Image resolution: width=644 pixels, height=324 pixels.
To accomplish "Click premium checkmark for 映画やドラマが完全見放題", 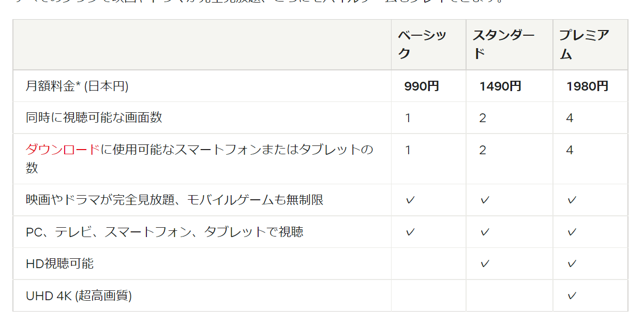I will tap(572, 200).
